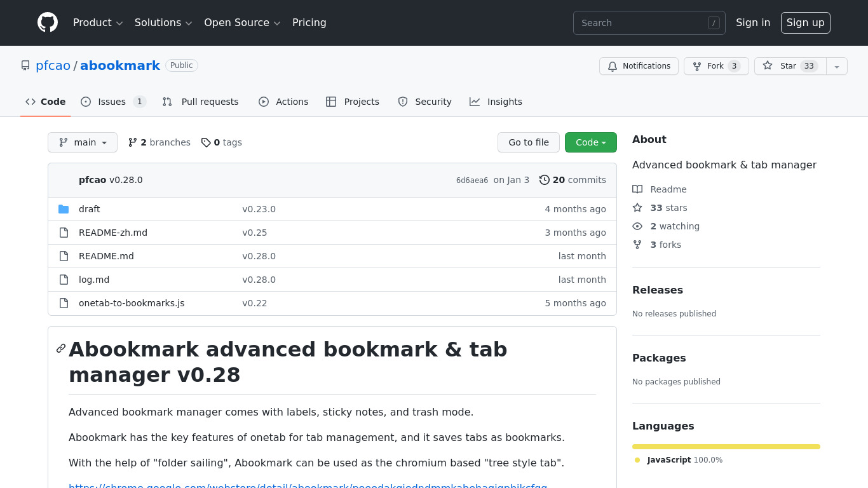The width and height of the screenshot is (868, 488).
Task: Open commit hash 6d6aea6
Action: tap(472, 180)
